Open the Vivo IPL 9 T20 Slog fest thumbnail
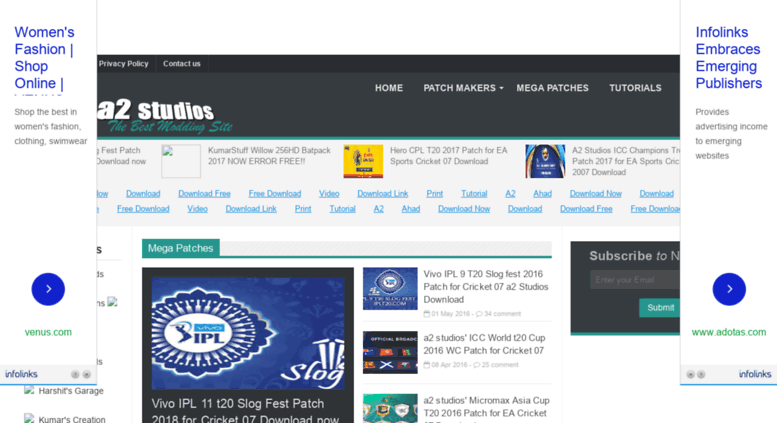Image resolution: width=777 pixels, height=423 pixels. (x=390, y=289)
